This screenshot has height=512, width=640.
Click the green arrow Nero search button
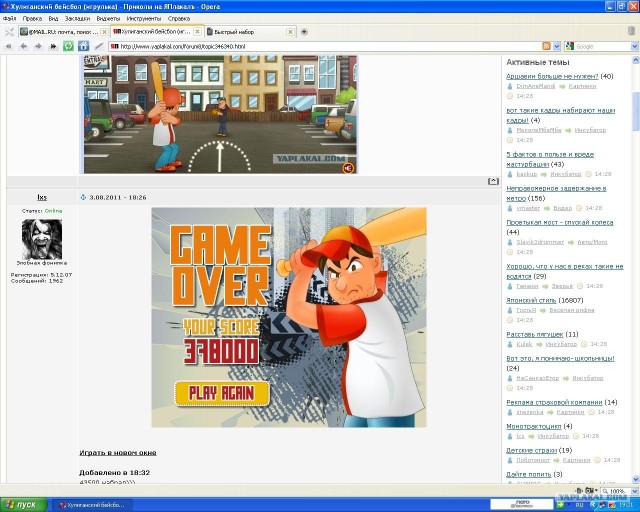pos(560,505)
